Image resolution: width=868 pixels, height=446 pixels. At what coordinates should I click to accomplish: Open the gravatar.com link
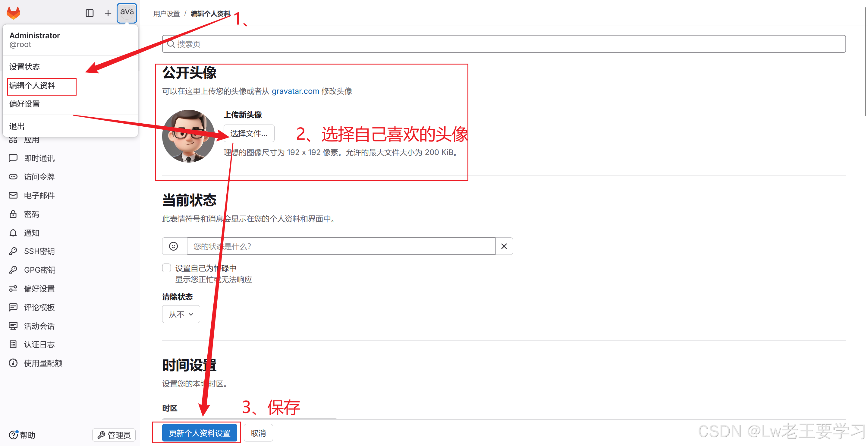tap(295, 91)
